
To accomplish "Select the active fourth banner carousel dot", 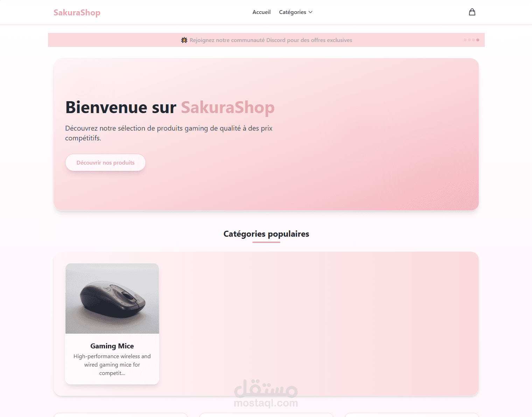I will tap(478, 40).
